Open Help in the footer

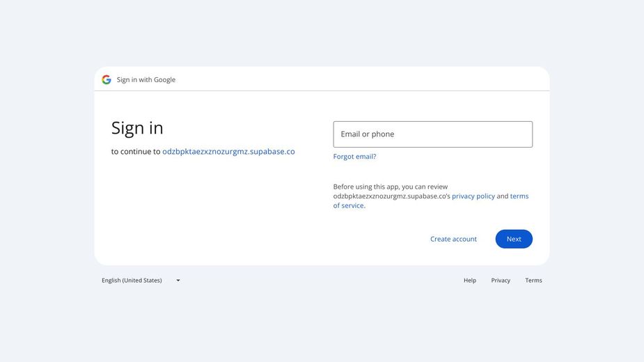(470, 281)
